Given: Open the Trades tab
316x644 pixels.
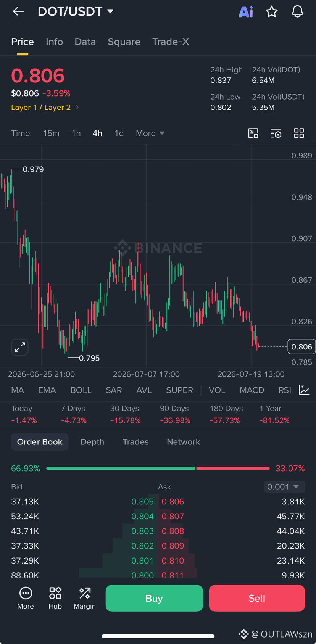Looking at the screenshot, I should coord(135,442).
